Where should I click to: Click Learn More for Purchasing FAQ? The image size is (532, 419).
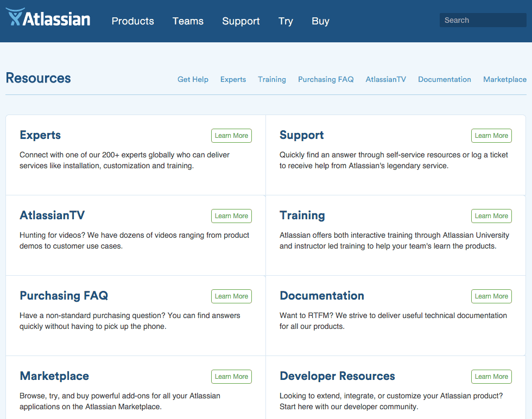pos(231,296)
